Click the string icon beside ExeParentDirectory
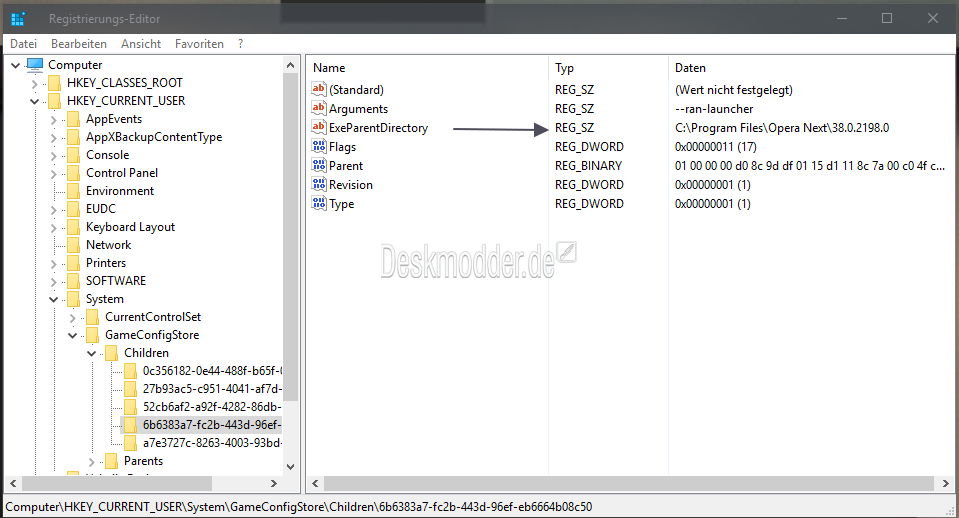Viewport: 959px width, 518px height. click(320, 128)
